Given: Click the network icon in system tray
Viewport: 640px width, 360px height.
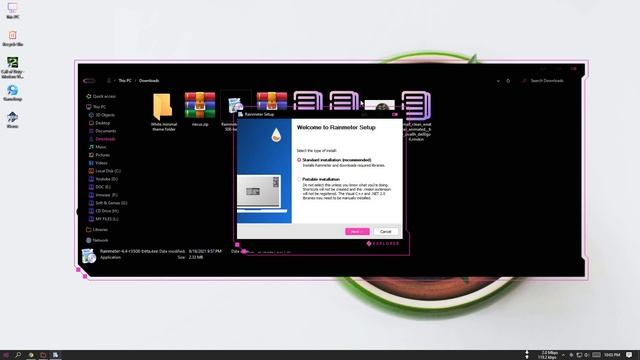Looking at the screenshot, I should tap(579, 355).
